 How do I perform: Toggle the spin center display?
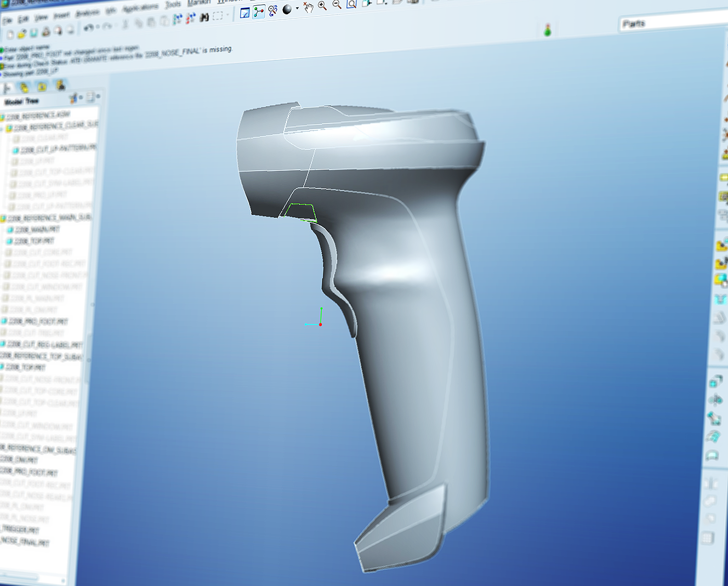258,12
